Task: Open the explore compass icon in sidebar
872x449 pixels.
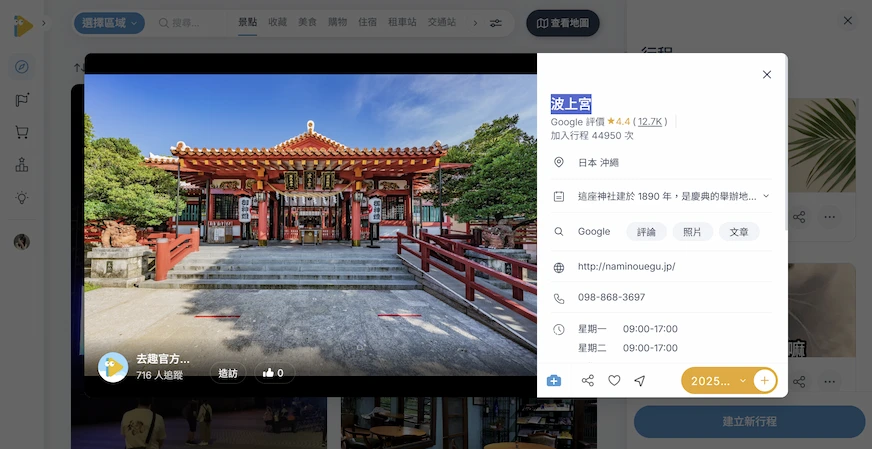Action: tap(22, 67)
